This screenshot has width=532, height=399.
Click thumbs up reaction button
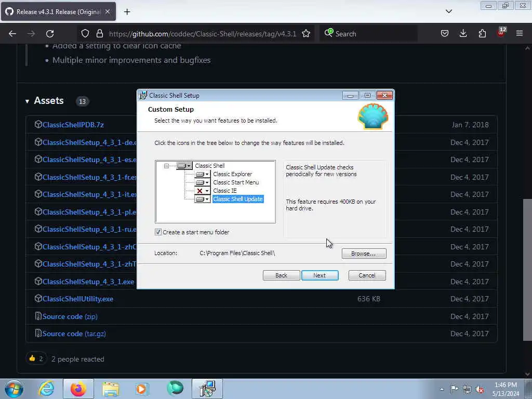click(36, 358)
